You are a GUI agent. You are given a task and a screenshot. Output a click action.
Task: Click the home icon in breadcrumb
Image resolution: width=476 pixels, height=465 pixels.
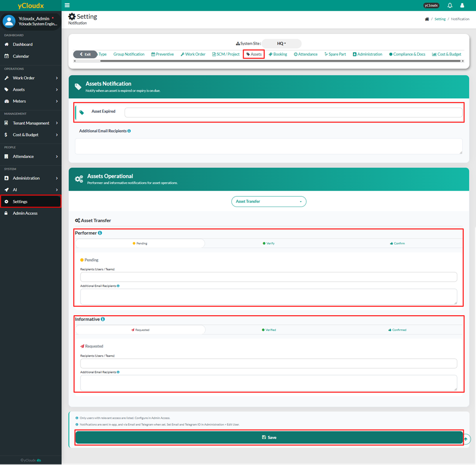coord(427,19)
